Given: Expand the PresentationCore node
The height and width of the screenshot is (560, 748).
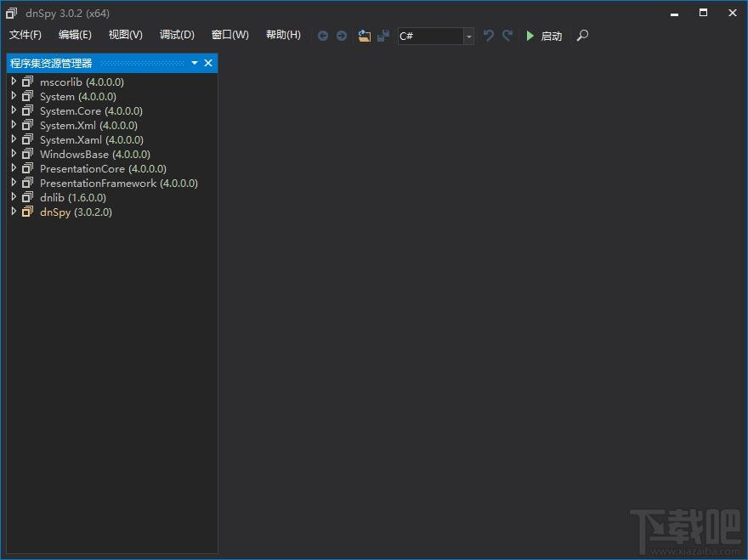Looking at the screenshot, I should pos(14,167).
